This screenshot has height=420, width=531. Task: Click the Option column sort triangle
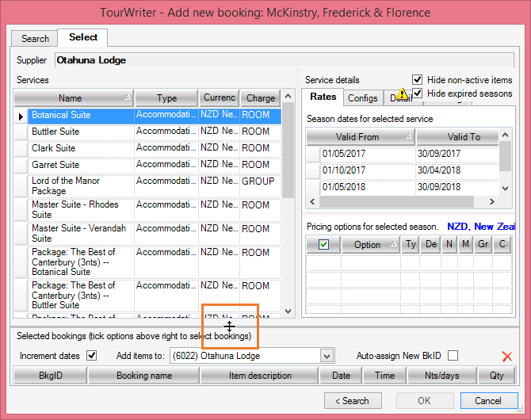[395, 244]
